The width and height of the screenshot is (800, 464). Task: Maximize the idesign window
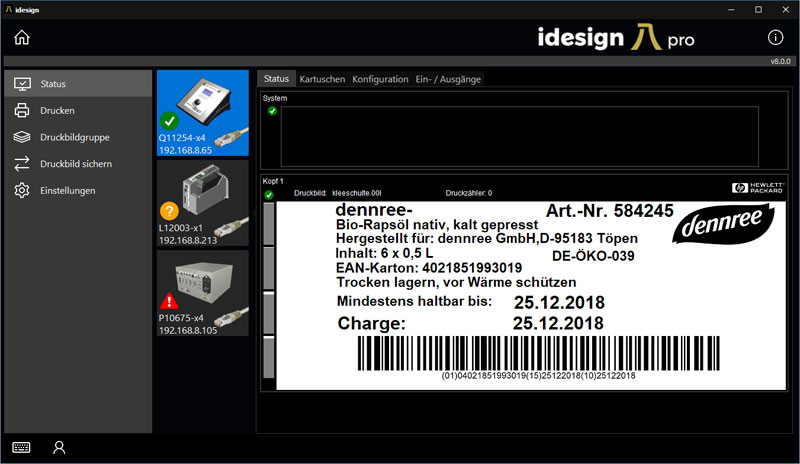pyautogui.click(x=759, y=10)
